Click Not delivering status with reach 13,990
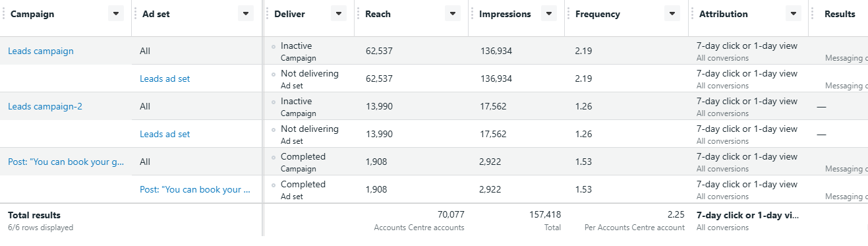Screen dimensions: 868x246 coord(310,129)
